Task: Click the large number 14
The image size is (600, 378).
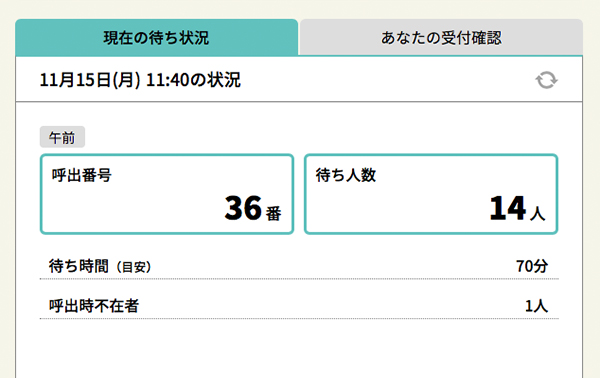Action: pos(508,208)
